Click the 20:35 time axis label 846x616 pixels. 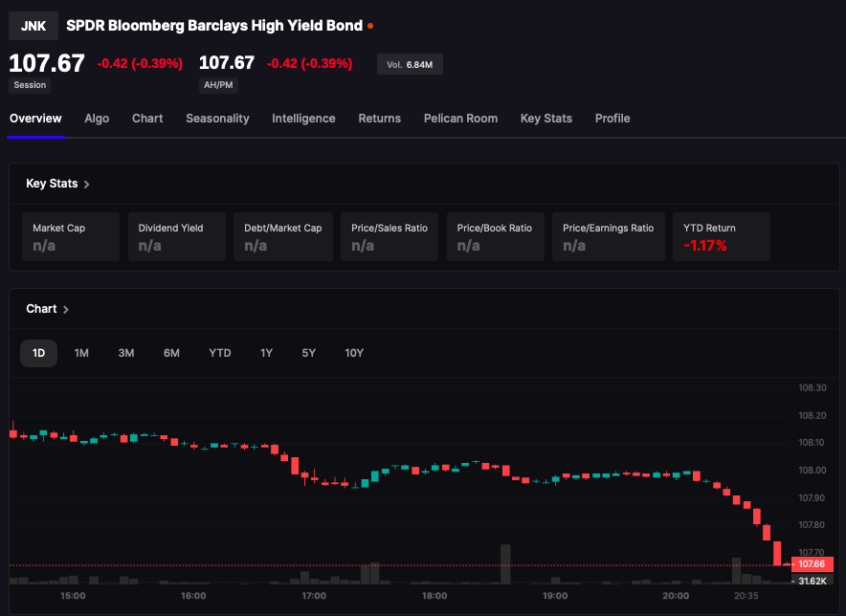click(746, 596)
